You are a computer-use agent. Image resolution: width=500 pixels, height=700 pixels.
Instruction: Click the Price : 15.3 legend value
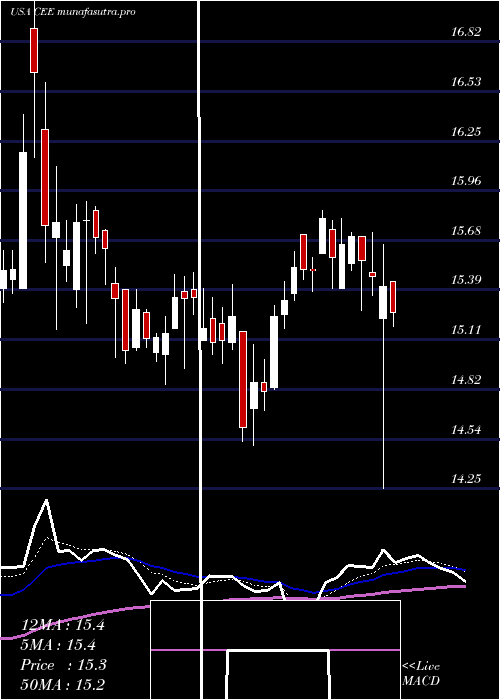[63, 665]
